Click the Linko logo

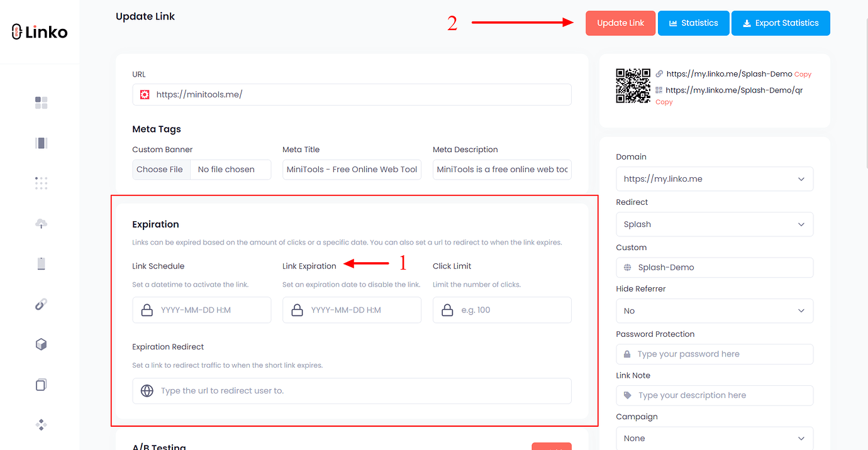click(x=39, y=31)
